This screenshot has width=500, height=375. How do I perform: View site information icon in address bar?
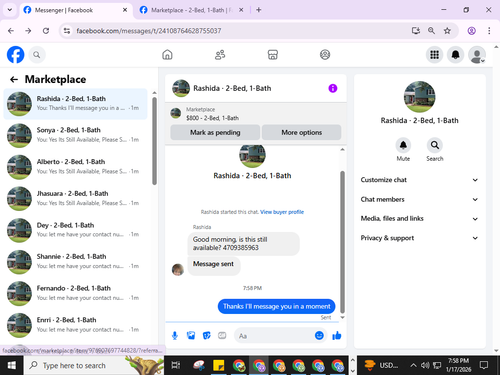click(67, 31)
